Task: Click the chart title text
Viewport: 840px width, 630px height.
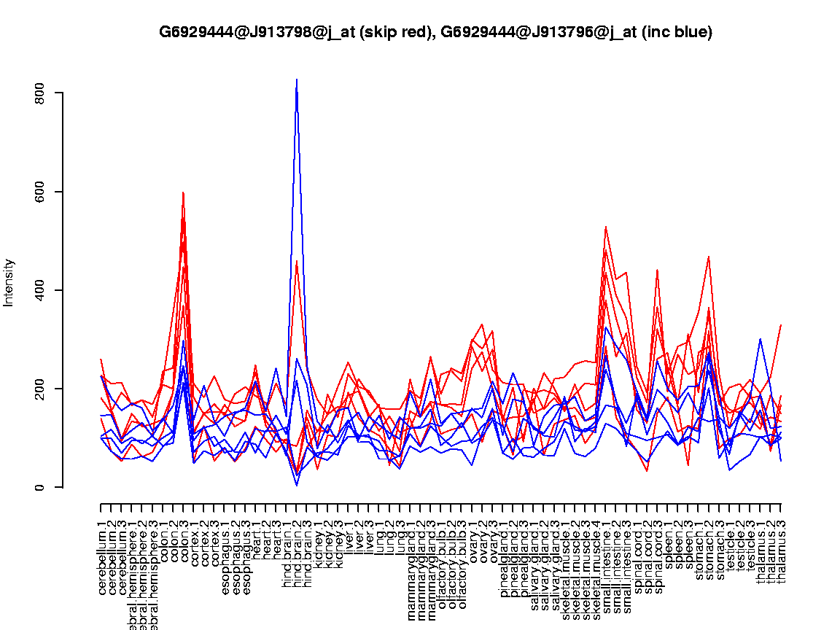Action: click(x=435, y=32)
